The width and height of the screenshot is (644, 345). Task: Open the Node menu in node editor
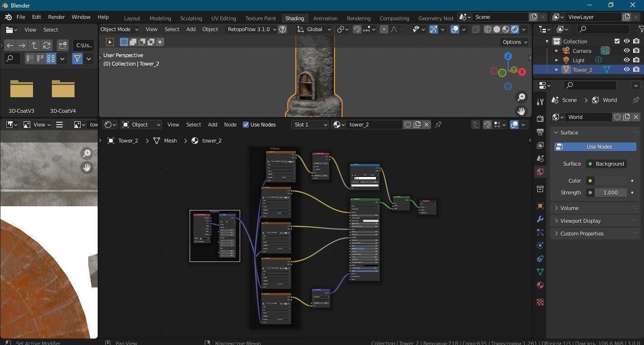click(230, 125)
